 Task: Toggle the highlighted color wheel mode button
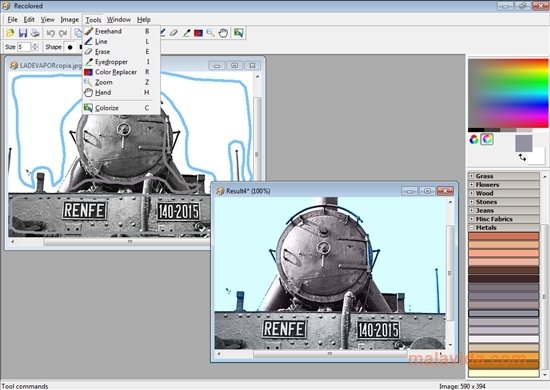[x=487, y=139]
